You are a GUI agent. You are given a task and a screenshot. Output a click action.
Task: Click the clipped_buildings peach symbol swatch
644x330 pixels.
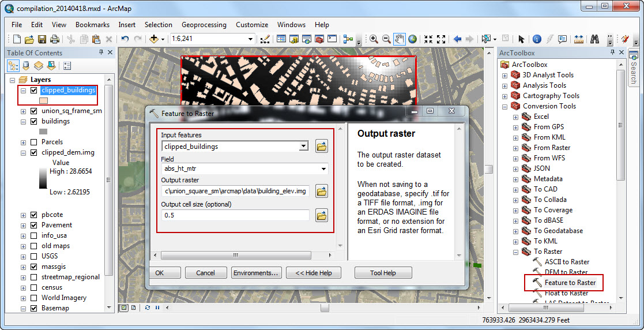tap(43, 101)
